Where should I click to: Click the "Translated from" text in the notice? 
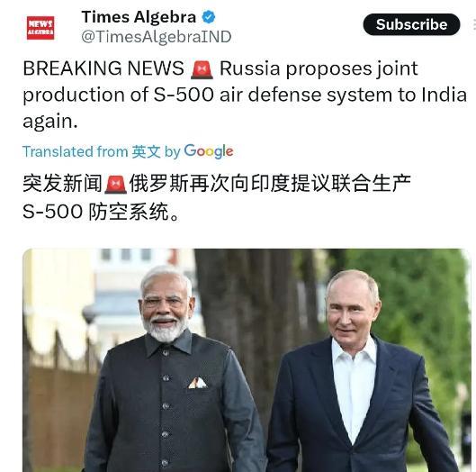coord(76,151)
